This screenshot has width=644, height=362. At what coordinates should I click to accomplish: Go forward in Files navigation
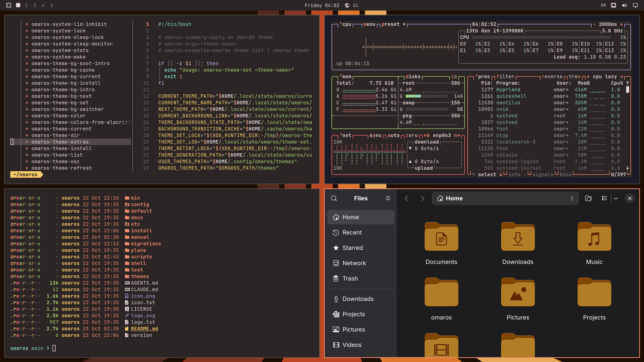422,198
